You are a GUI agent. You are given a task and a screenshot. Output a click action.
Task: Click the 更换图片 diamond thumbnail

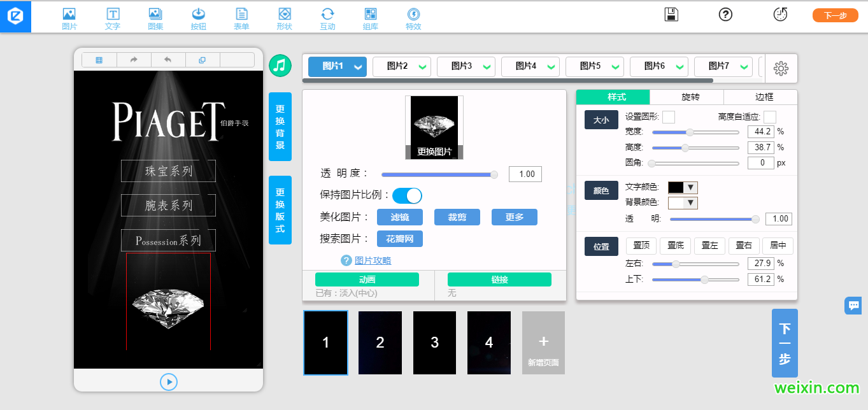[434, 127]
